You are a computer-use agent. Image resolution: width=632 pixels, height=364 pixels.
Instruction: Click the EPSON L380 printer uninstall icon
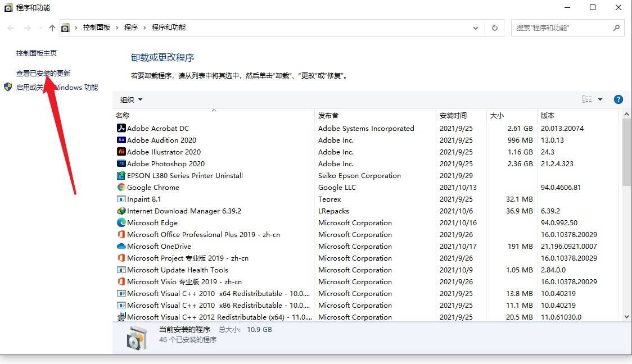coord(121,175)
